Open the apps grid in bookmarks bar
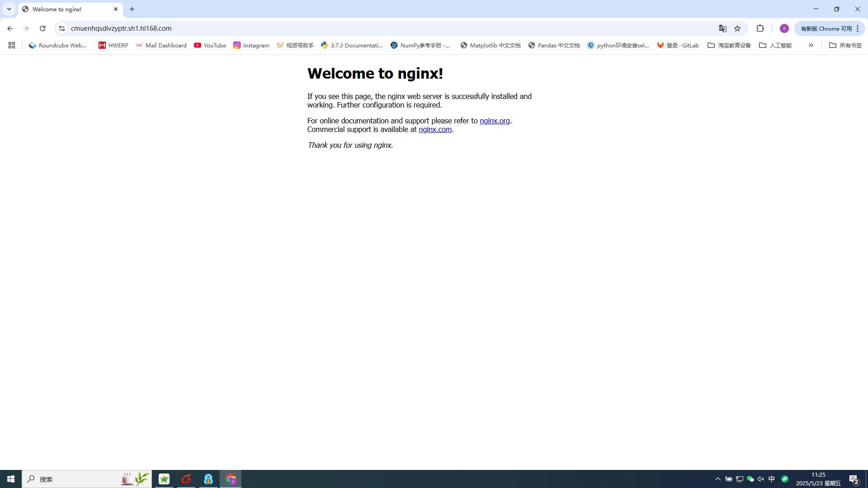The image size is (868, 488). pos(12,45)
